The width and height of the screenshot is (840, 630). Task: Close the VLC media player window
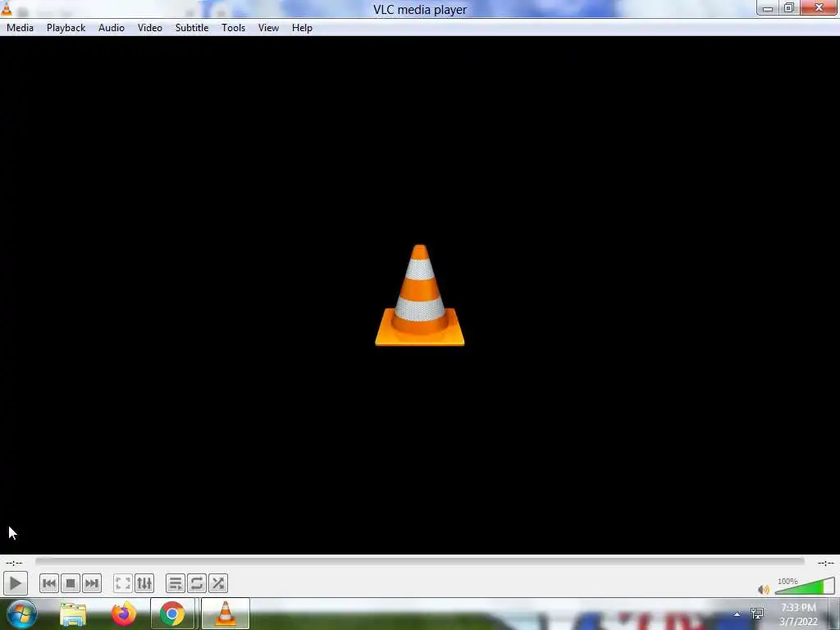coord(819,8)
